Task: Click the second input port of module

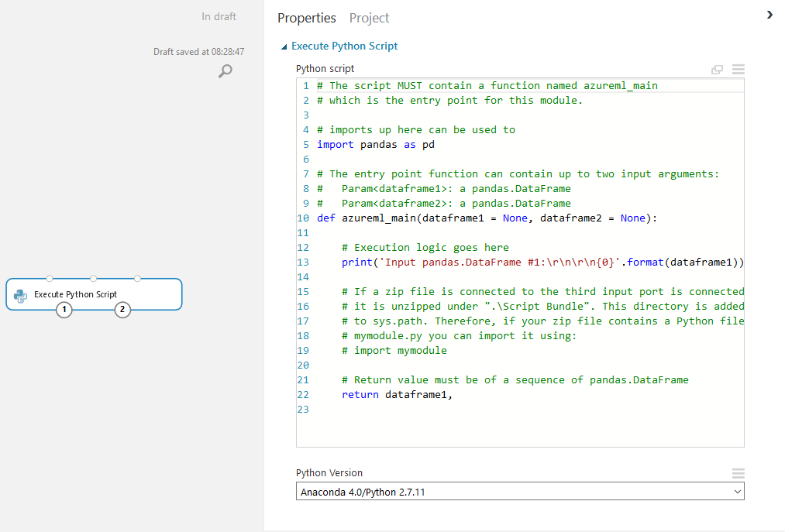Action: click(x=93, y=278)
